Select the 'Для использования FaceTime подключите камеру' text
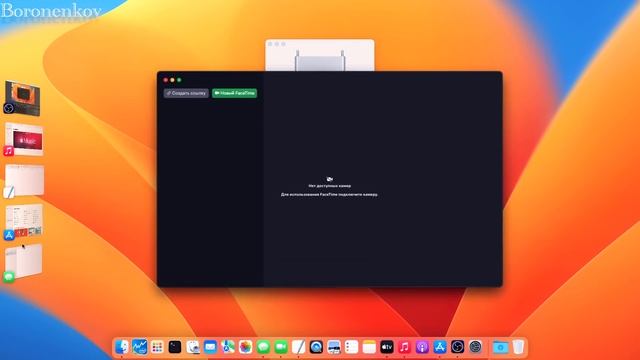 tap(329, 195)
